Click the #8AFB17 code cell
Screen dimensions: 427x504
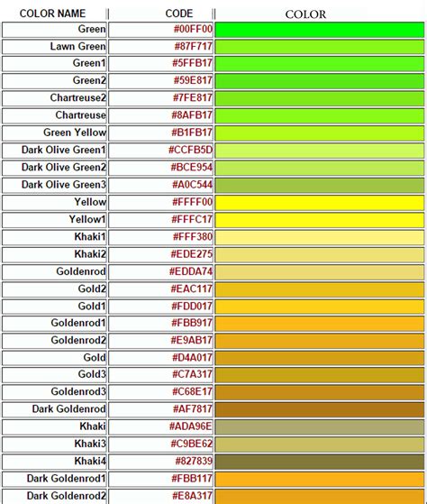(161, 115)
